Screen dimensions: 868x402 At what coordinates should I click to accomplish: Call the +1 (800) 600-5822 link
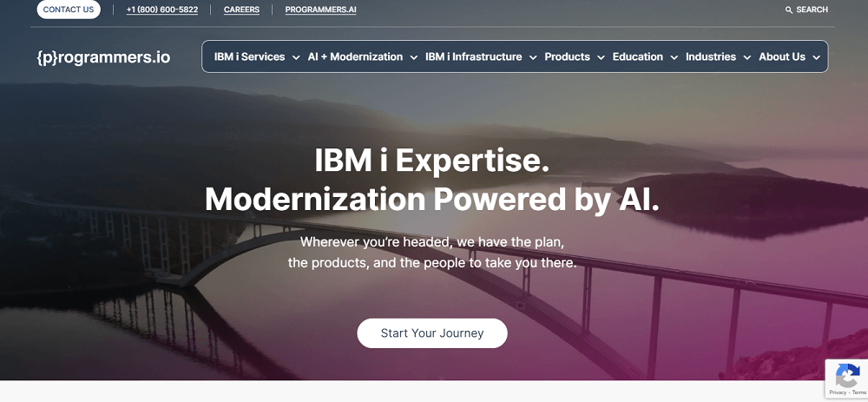pyautogui.click(x=161, y=10)
